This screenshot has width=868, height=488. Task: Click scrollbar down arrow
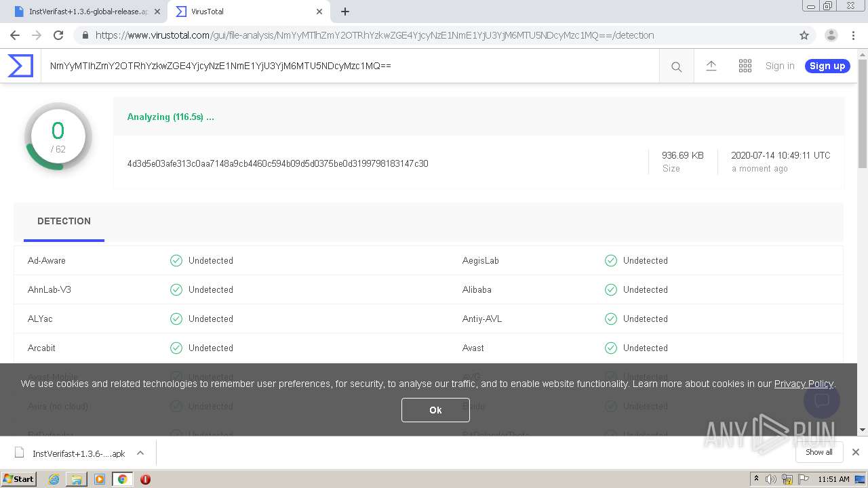[x=863, y=430]
